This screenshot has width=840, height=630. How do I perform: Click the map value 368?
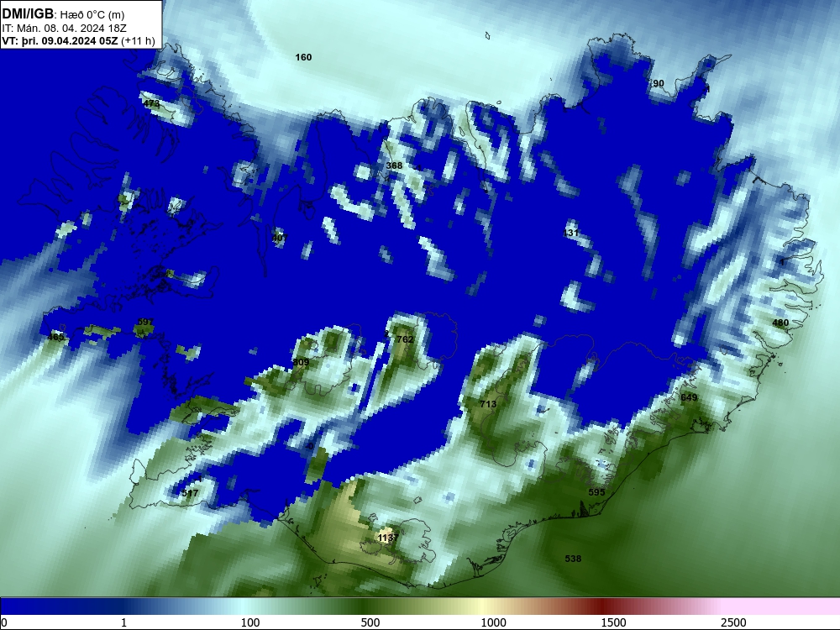pyautogui.click(x=394, y=165)
